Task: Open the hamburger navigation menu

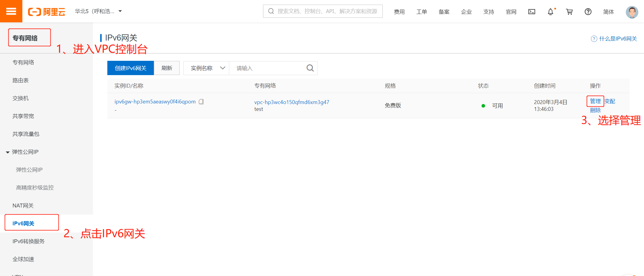Action: tap(11, 11)
